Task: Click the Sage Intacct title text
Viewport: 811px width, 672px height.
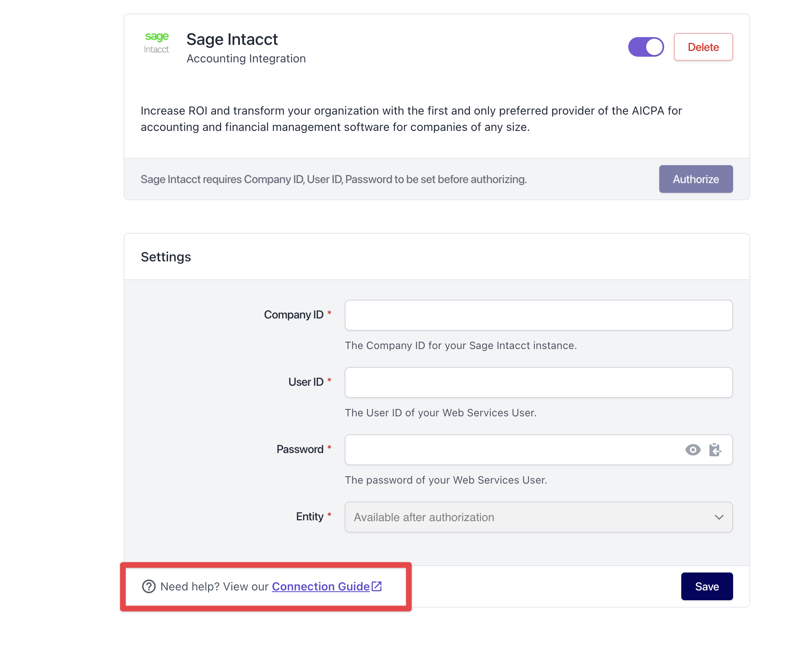Action: click(232, 39)
